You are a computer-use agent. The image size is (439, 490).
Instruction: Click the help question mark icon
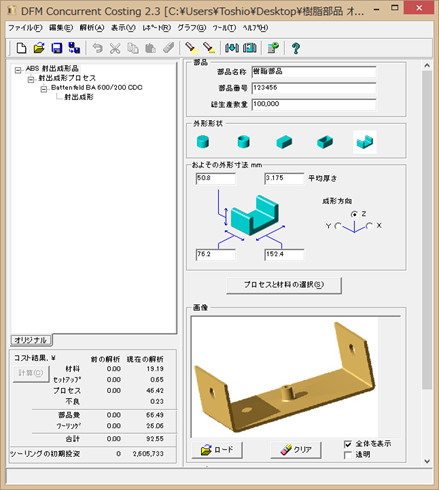click(x=296, y=48)
